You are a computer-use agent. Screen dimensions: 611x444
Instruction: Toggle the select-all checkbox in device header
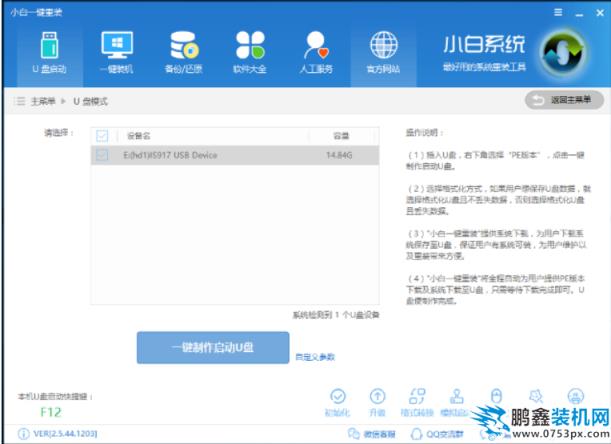[x=102, y=136]
